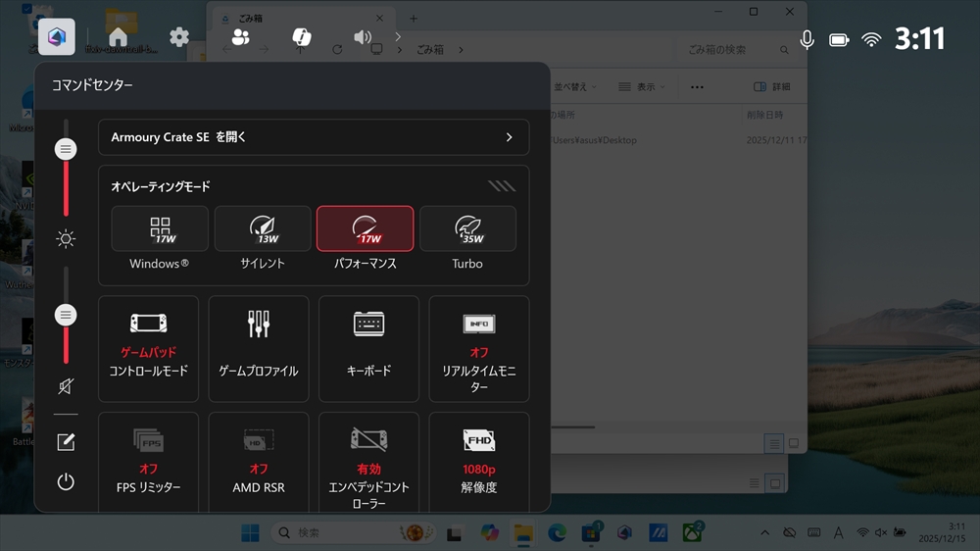Screen dimensions: 980x551
Task: Open view dropdown in Explorer window
Action: [x=642, y=87]
